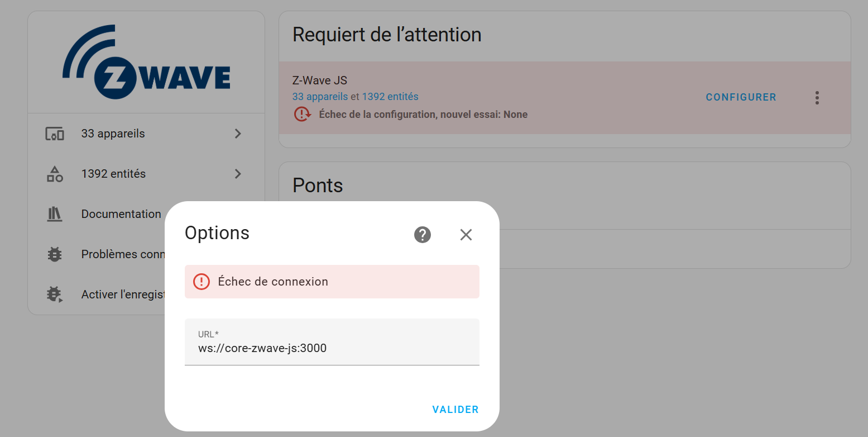Expand the 1392 entités chevron arrow

tap(238, 174)
